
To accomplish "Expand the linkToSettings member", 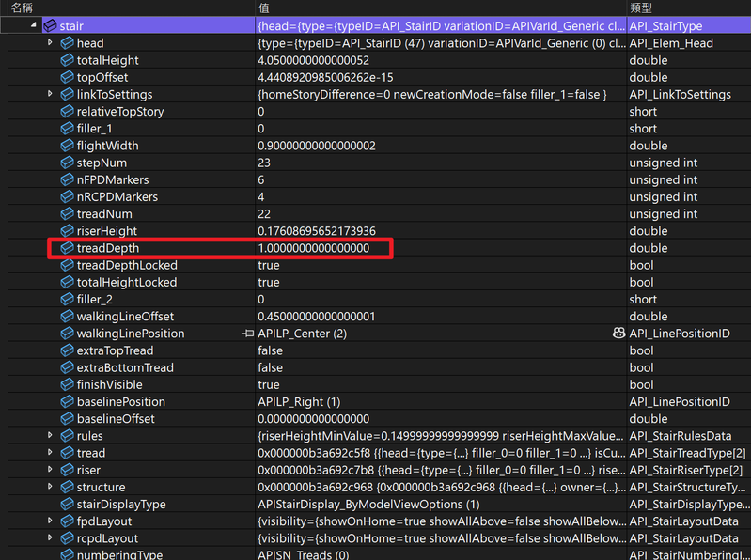I will [x=50, y=94].
